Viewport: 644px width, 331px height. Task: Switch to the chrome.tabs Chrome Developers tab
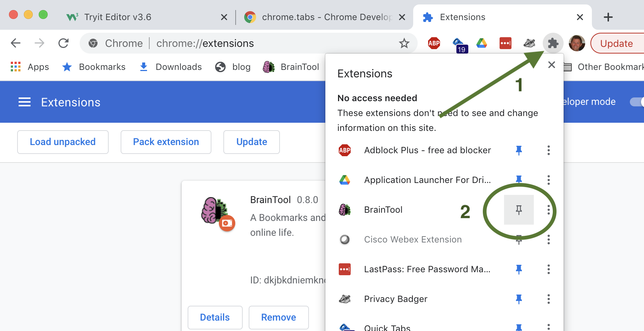click(x=324, y=17)
